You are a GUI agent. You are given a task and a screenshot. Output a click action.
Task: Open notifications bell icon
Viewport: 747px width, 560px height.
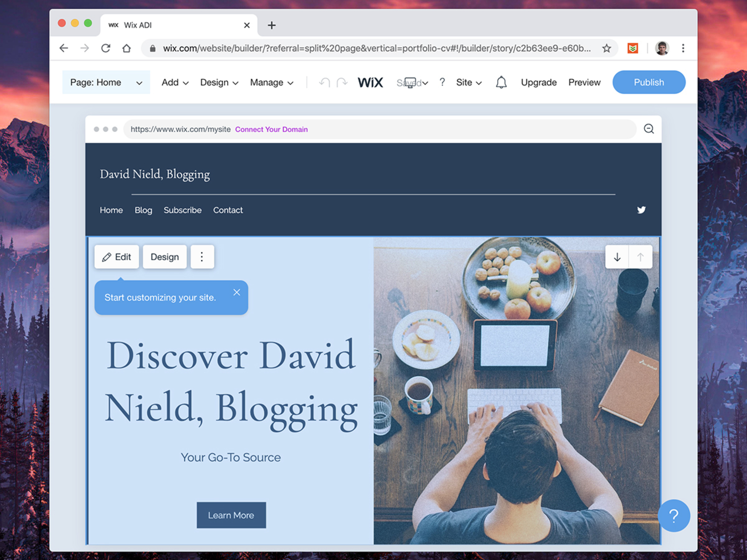(x=501, y=82)
